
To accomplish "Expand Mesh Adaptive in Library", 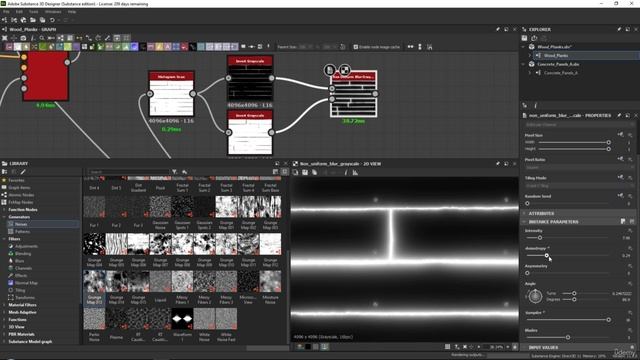I will coord(4,312).
